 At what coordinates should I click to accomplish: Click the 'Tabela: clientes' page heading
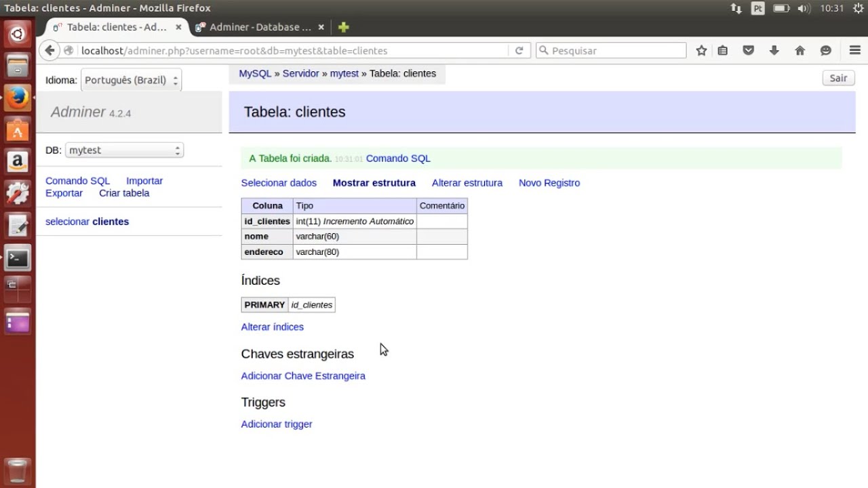pyautogui.click(x=295, y=112)
